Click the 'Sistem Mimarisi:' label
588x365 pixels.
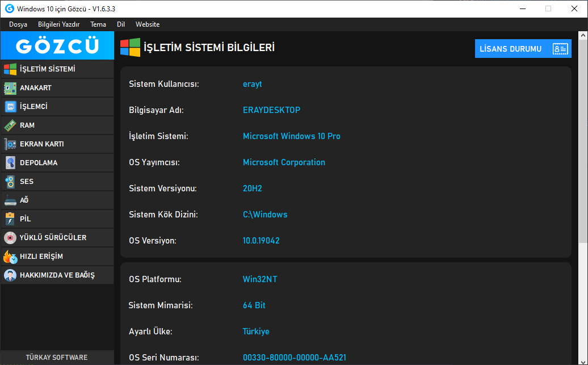click(161, 305)
